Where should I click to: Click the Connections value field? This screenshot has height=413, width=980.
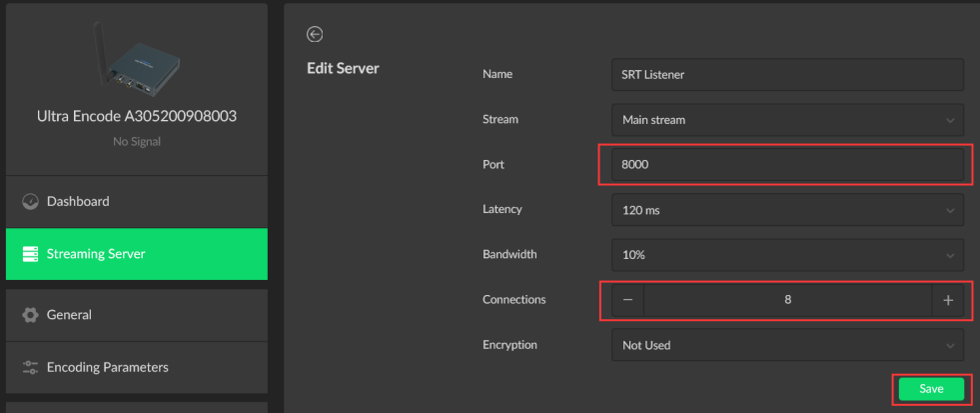tap(787, 300)
